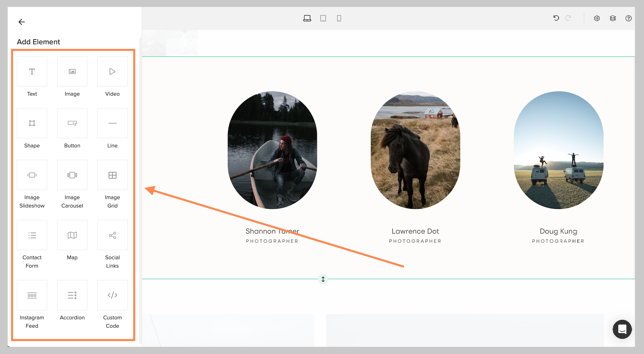Click the redo button
Image resolution: width=644 pixels, height=354 pixels.
[569, 18]
